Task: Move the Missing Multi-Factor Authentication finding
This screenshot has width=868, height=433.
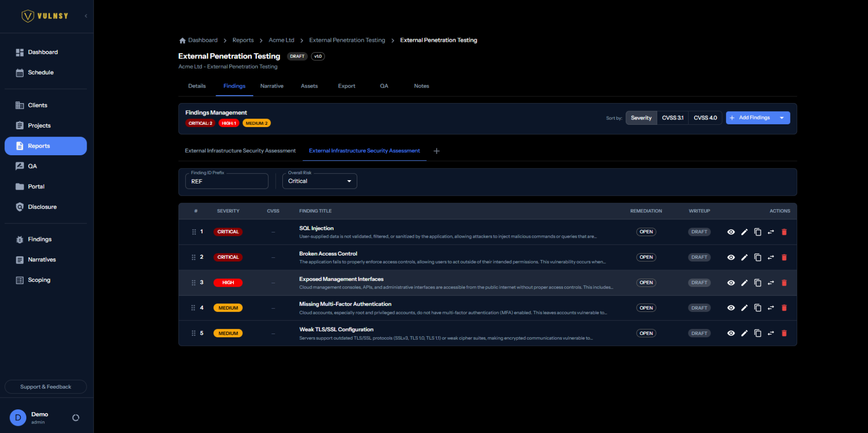Action: [771, 308]
